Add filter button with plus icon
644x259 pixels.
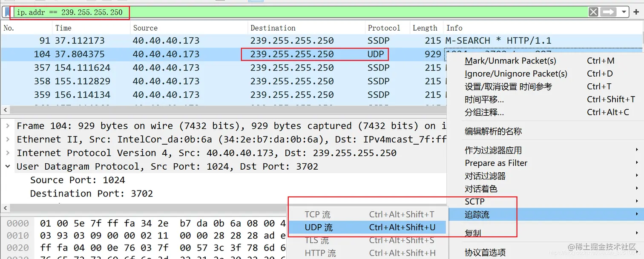coord(636,12)
